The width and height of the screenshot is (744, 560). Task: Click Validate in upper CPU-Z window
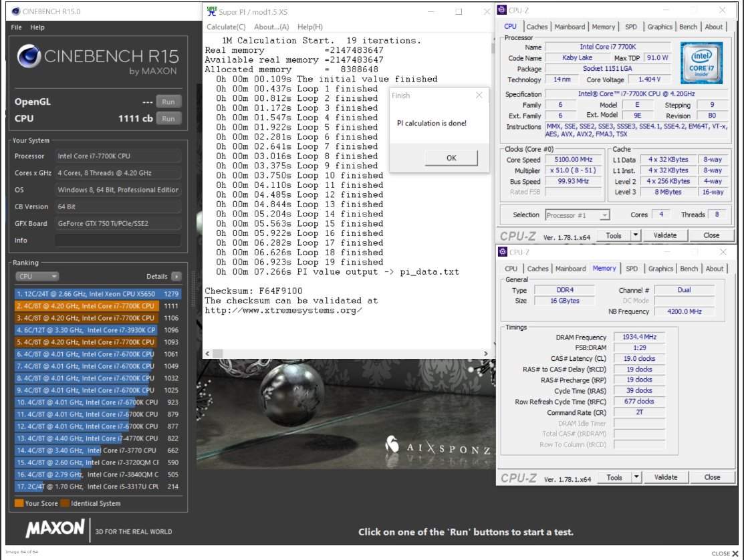[664, 235]
